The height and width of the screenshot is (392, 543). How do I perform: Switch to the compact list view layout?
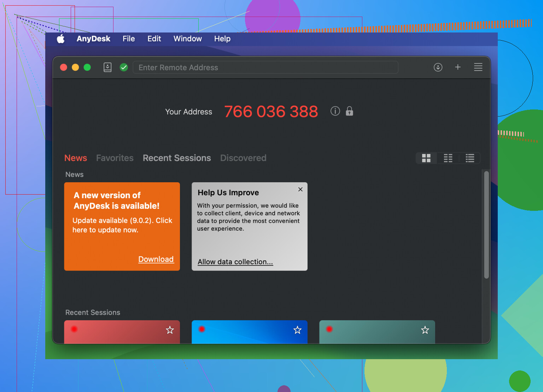click(x=448, y=158)
